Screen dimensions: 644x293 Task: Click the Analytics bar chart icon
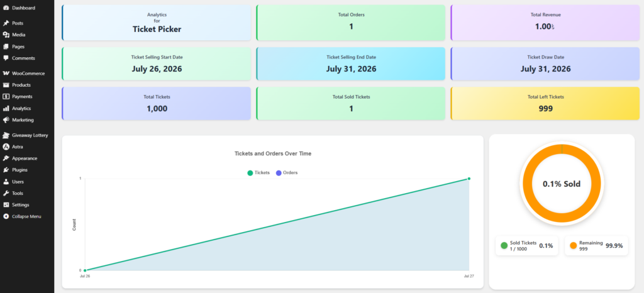click(6, 108)
